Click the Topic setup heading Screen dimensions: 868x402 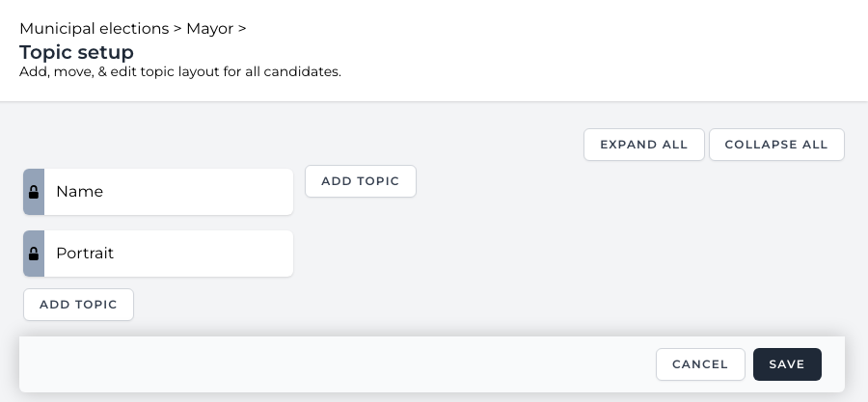click(76, 51)
